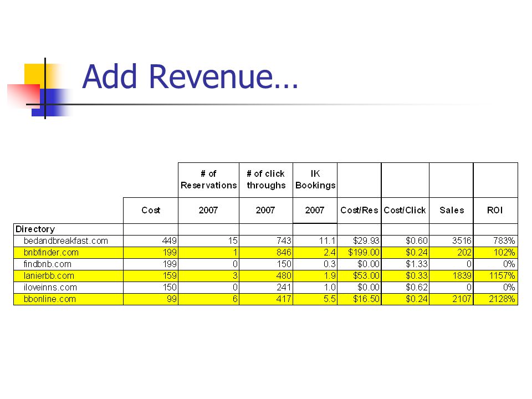
Task: Select IK bookings value 11.1
Action: coord(315,241)
